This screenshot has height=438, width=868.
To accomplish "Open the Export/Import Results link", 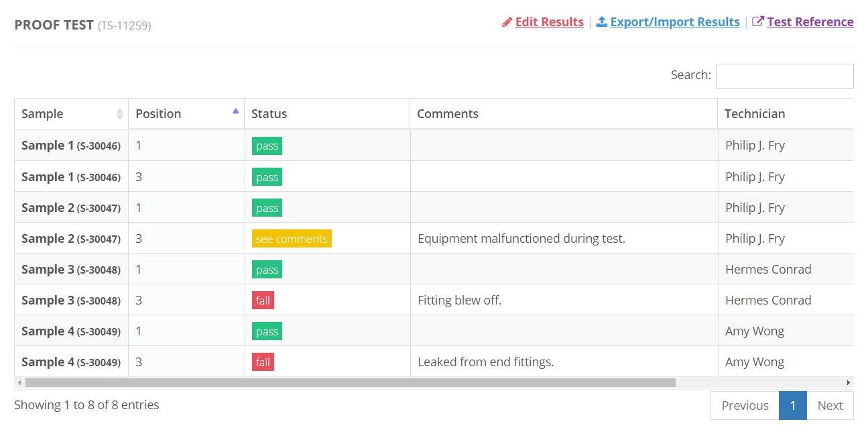I will pos(674,22).
